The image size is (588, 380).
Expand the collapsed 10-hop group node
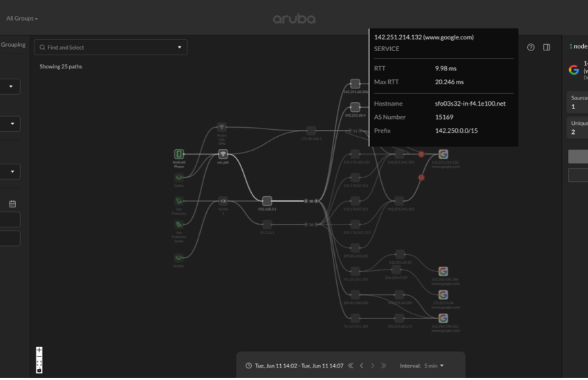[311, 201]
